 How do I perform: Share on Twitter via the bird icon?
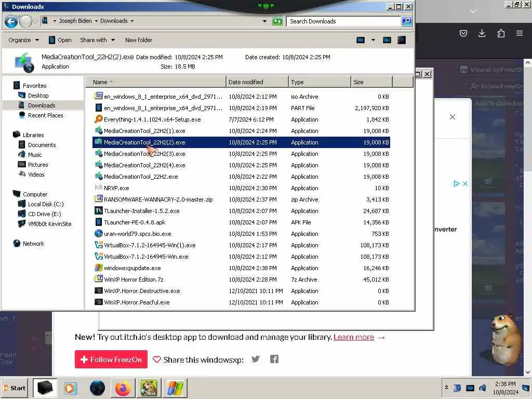tap(256, 359)
